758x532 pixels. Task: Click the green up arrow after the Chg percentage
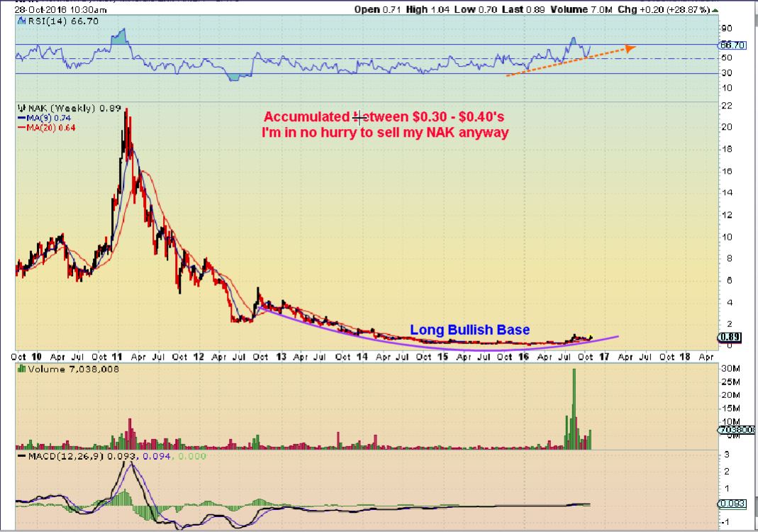[715, 10]
